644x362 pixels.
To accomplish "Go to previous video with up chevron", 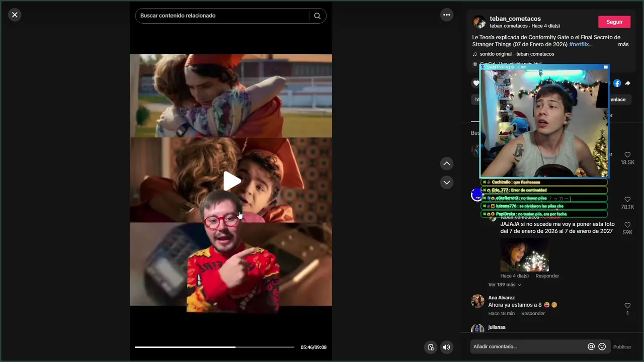I will pyautogui.click(x=447, y=163).
